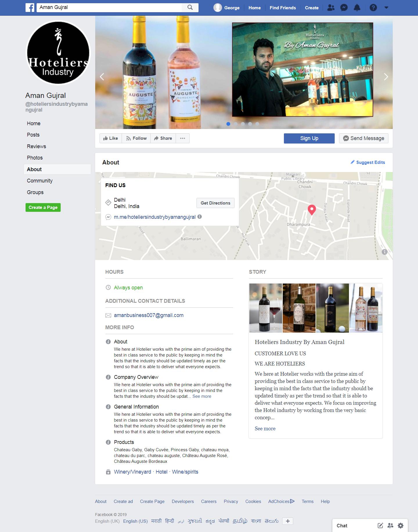Click the Facebook logo icon
Screen dimensions: 418x532
pos(30,8)
